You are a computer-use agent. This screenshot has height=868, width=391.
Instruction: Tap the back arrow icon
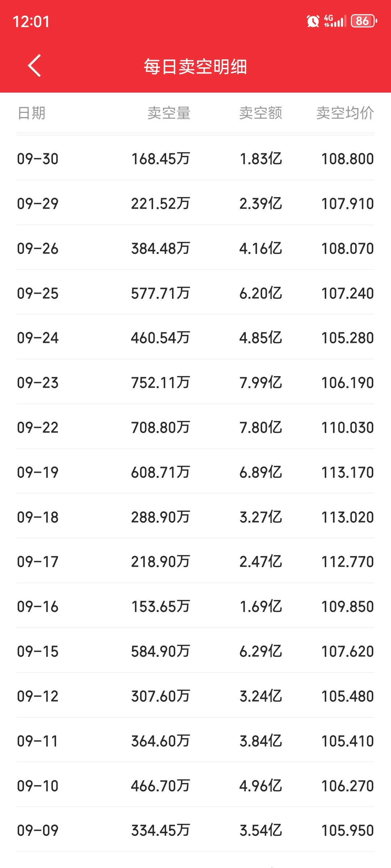35,66
